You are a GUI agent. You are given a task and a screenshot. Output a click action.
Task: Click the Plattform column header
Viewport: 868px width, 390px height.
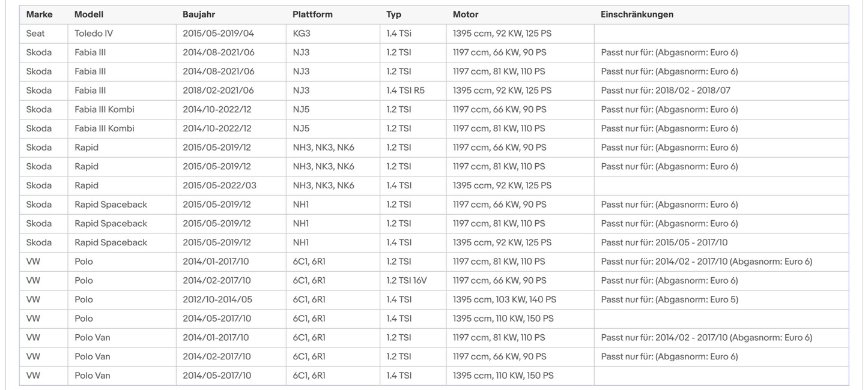[x=312, y=14]
